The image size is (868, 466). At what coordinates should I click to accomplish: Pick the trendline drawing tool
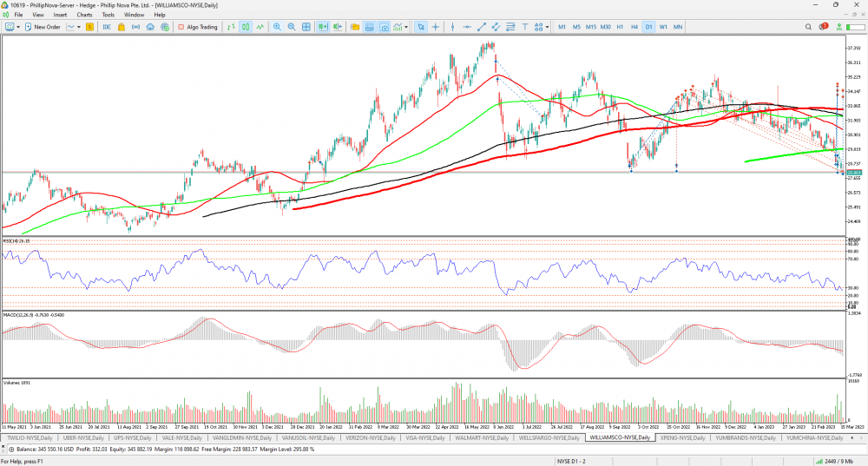click(x=481, y=27)
